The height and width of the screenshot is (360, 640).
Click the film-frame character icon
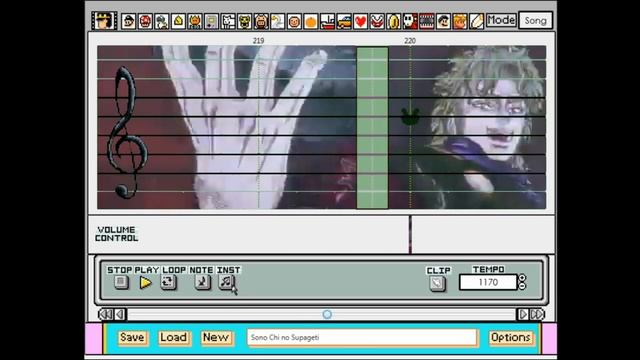click(x=104, y=20)
